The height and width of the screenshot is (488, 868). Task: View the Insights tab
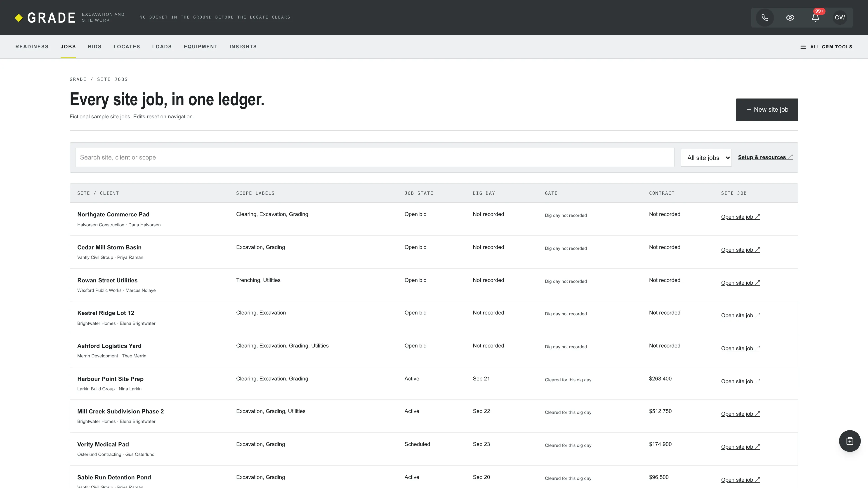[243, 47]
